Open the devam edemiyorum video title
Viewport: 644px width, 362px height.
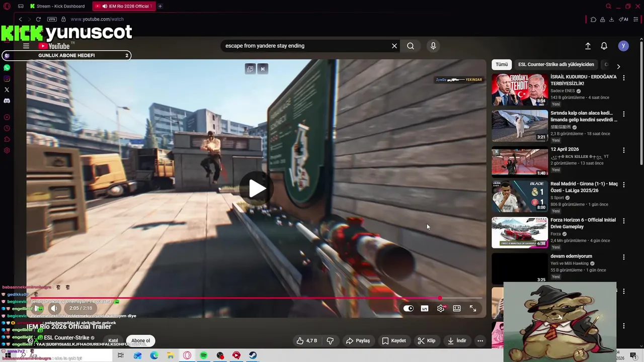(x=571, y=256)
